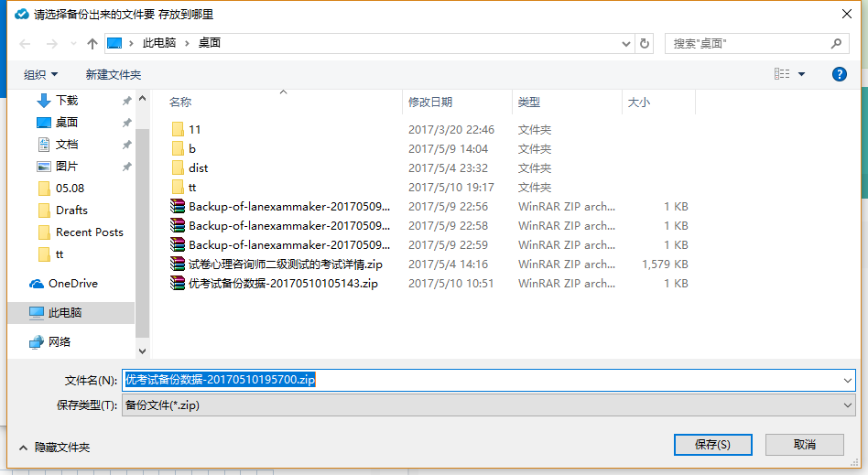Click the 取消 button

pyautogui.click(x=804, y=445)
